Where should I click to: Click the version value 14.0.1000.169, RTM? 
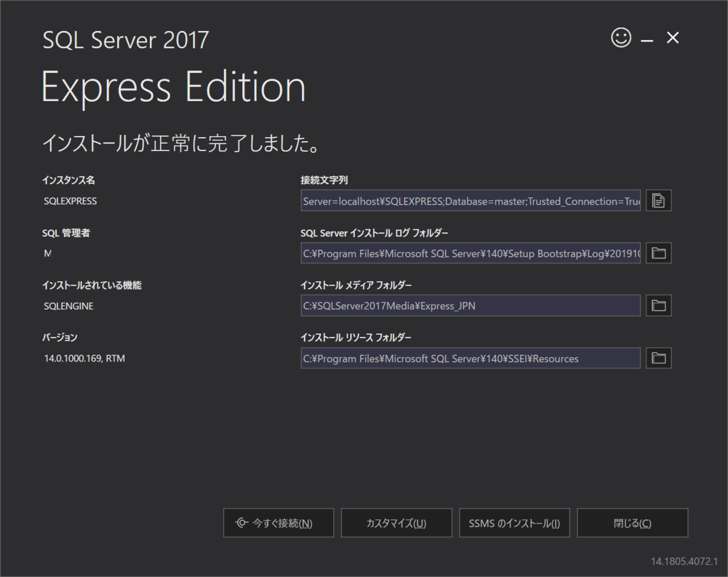click(x=84, y=359)
